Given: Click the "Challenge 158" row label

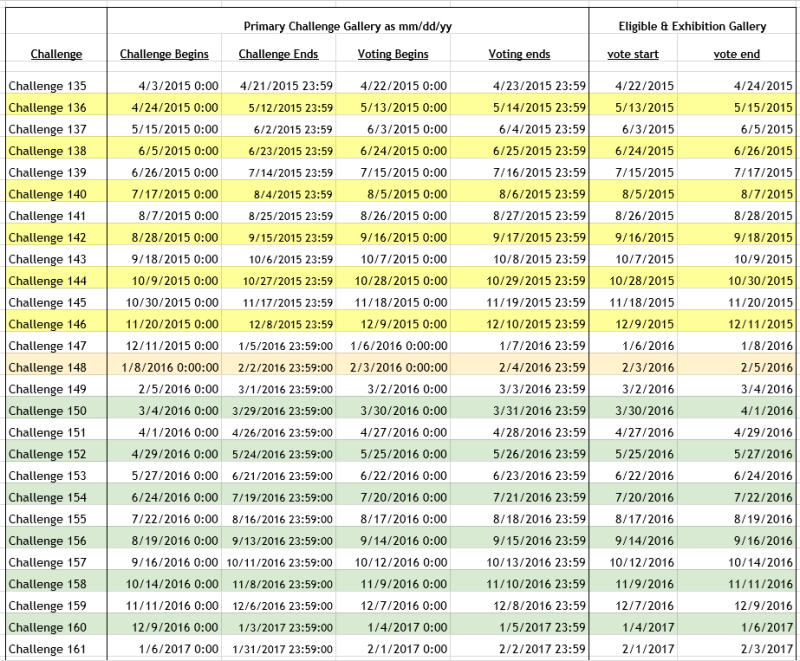Looking at the screenshot, I should click(x=47, y=584).
